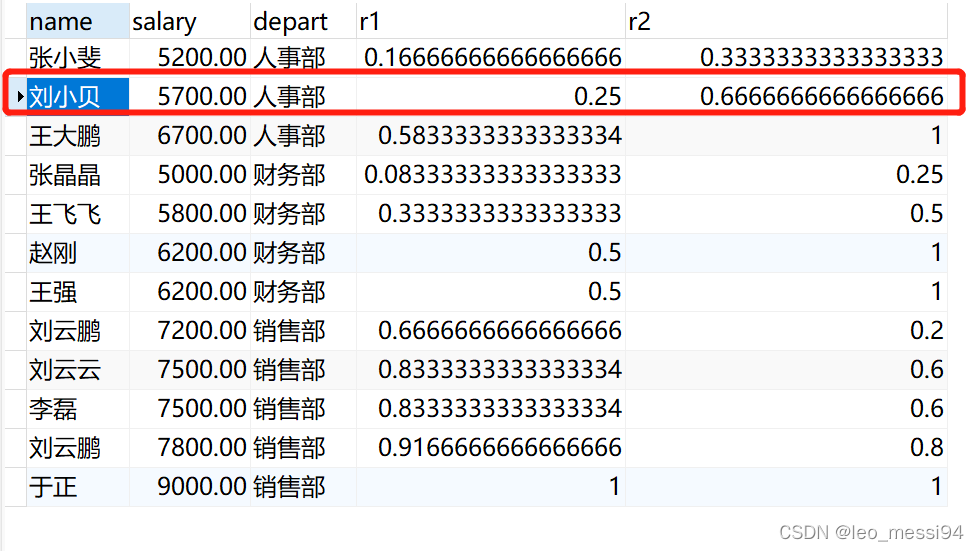Select the r2 column header
This screenshot has height=551, width=979.
(787, 21)
